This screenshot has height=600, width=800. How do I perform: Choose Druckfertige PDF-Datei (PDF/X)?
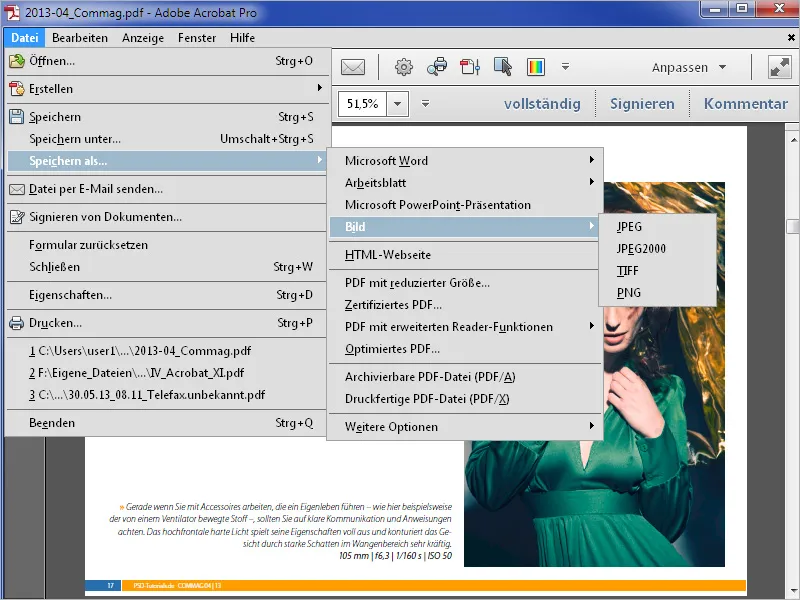(464, 399)
